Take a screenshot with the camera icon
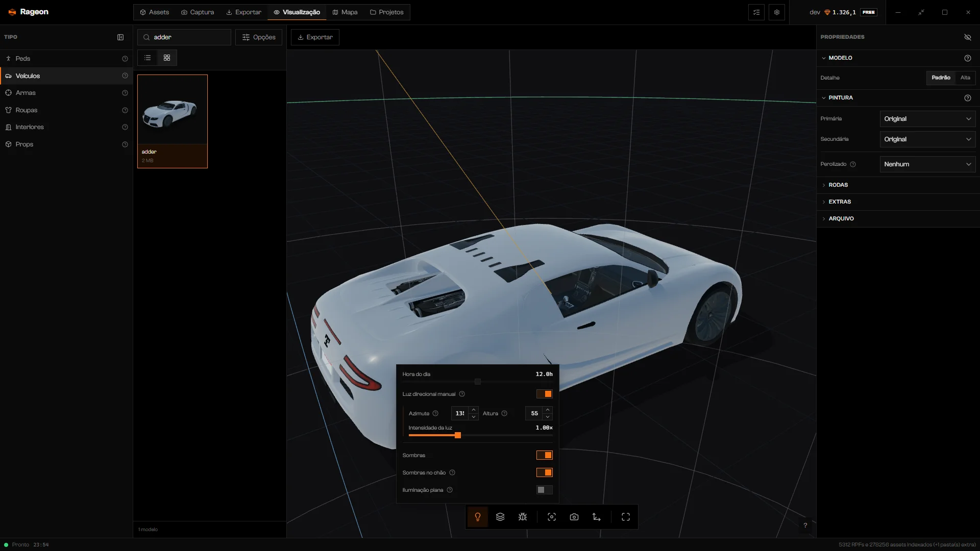 click(574, 517)
